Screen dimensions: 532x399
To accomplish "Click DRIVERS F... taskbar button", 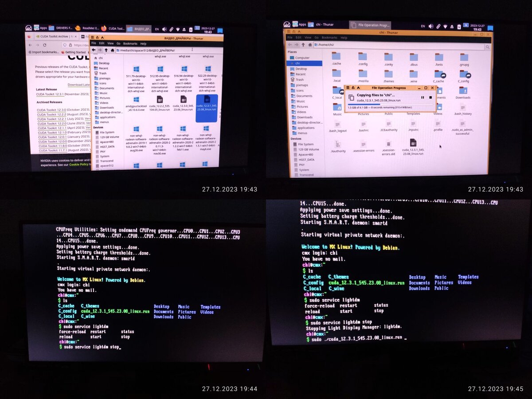I will click(60, 28).
